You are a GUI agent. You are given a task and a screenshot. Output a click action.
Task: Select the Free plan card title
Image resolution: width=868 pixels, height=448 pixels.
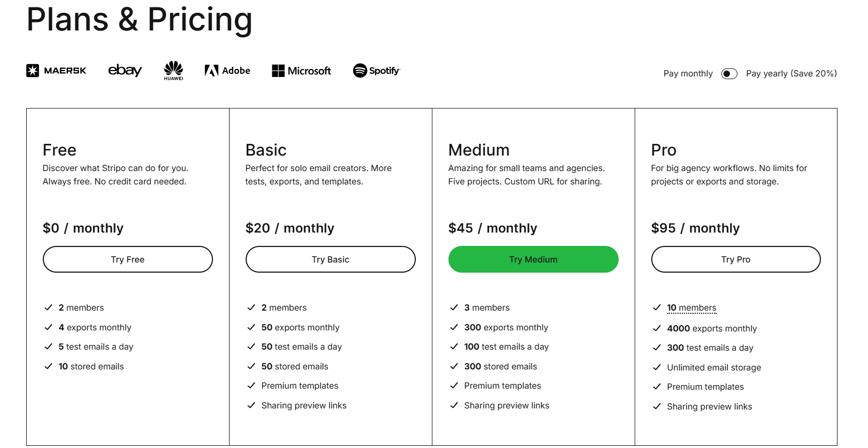pyautogui.click(x=59, y=150)
